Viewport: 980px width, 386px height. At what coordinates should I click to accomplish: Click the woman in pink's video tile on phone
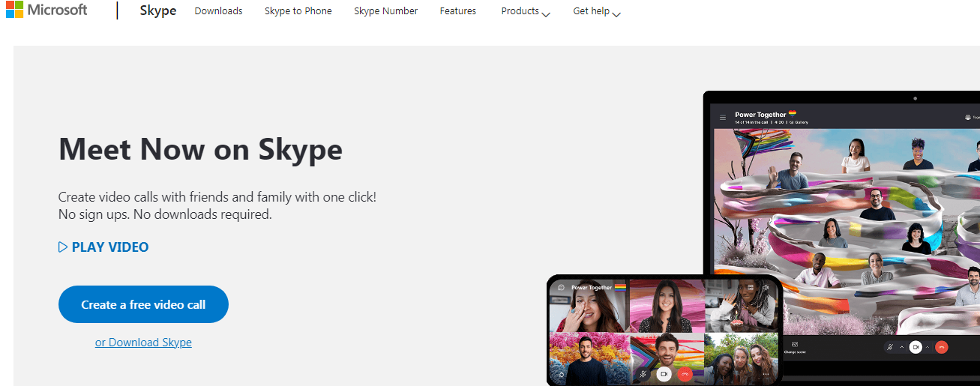(x=667, y=305)
